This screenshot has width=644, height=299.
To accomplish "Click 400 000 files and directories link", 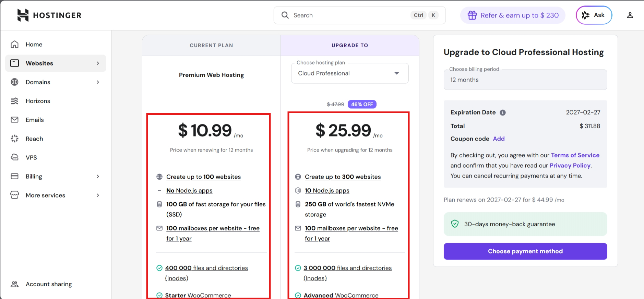I will (206, 273).
